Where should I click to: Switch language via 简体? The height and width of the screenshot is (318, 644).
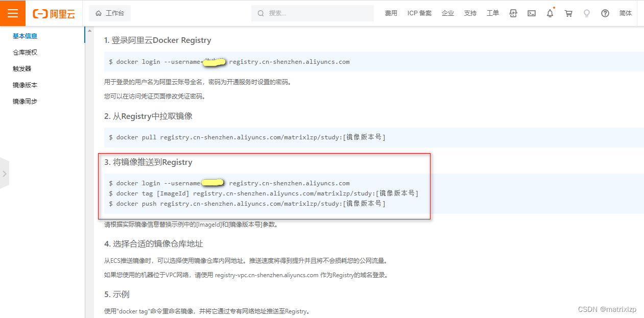pyautogui.click(x=626, y=13)
